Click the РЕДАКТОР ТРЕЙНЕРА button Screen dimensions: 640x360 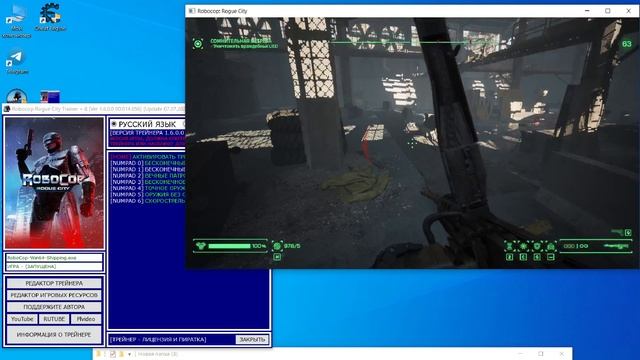pos(54,283)
